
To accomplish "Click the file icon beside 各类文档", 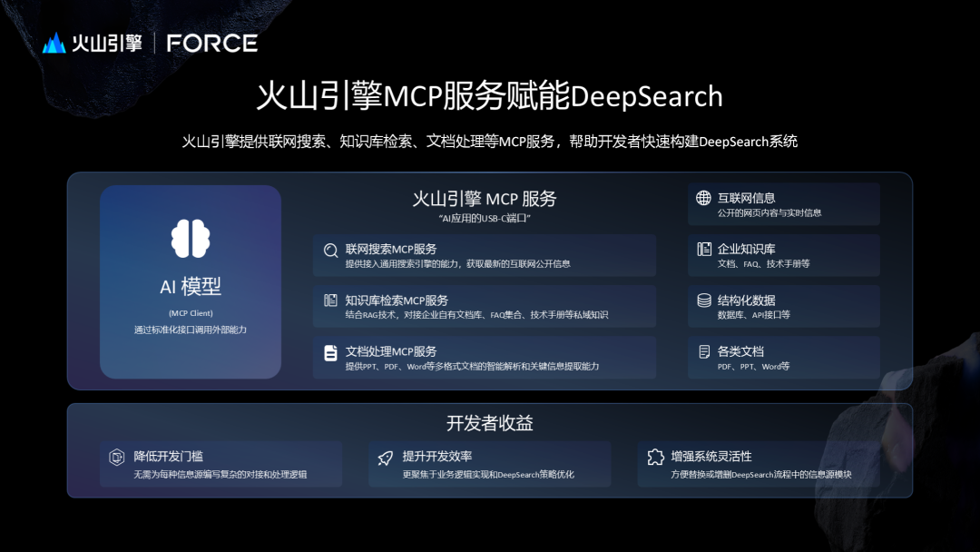I will (x=704, y=352).
